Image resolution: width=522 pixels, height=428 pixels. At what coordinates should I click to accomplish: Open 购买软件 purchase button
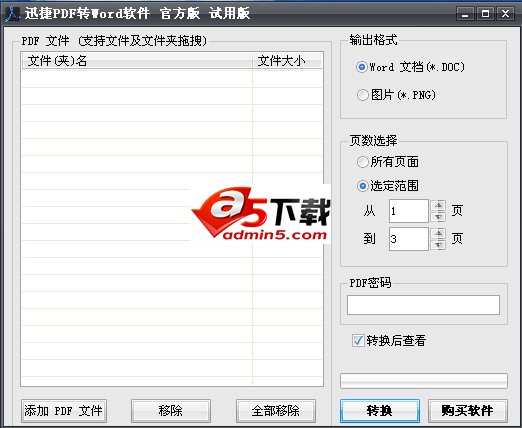pyautogui.click(x=468, y=411)
